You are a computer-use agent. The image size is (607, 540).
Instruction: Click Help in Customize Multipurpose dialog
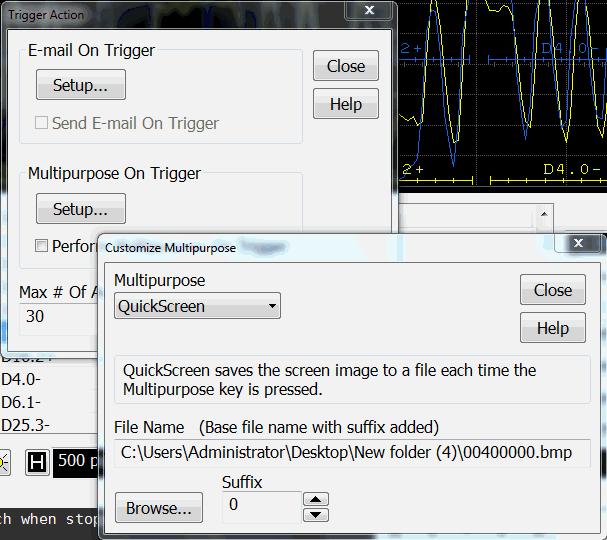[x=552, y=328]
